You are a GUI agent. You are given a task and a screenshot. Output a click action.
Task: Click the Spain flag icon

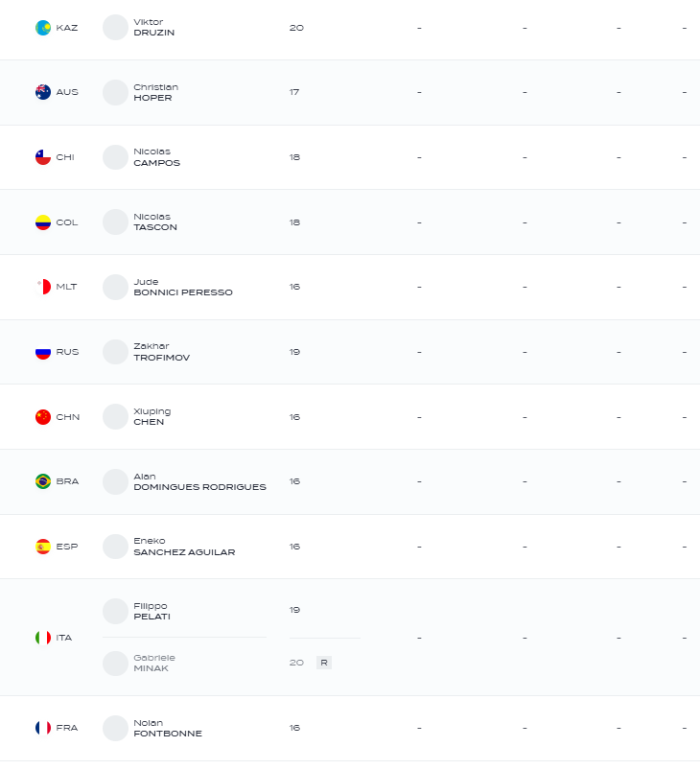(43, 547)
